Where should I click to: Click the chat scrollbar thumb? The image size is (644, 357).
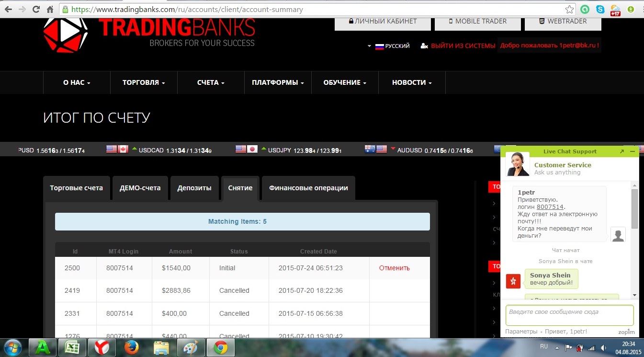click(x=634, y=208)
